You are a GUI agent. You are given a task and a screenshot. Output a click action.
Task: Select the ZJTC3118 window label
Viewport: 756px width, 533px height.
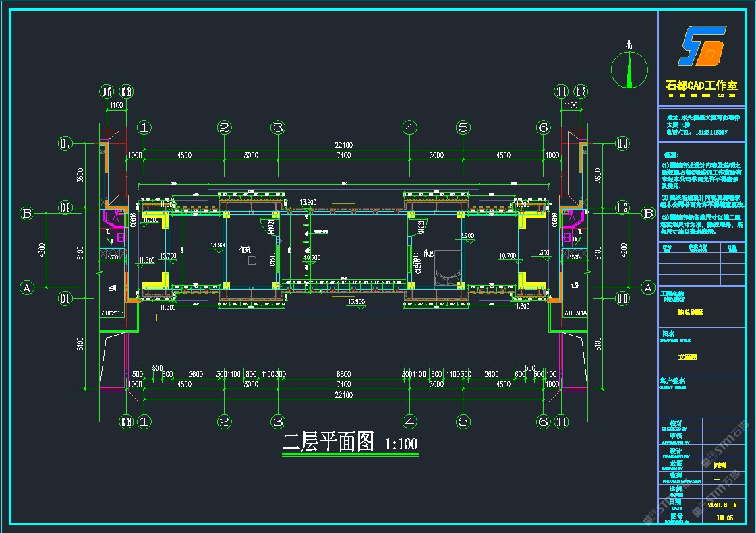pyautogui.click(x=113, y=313)
